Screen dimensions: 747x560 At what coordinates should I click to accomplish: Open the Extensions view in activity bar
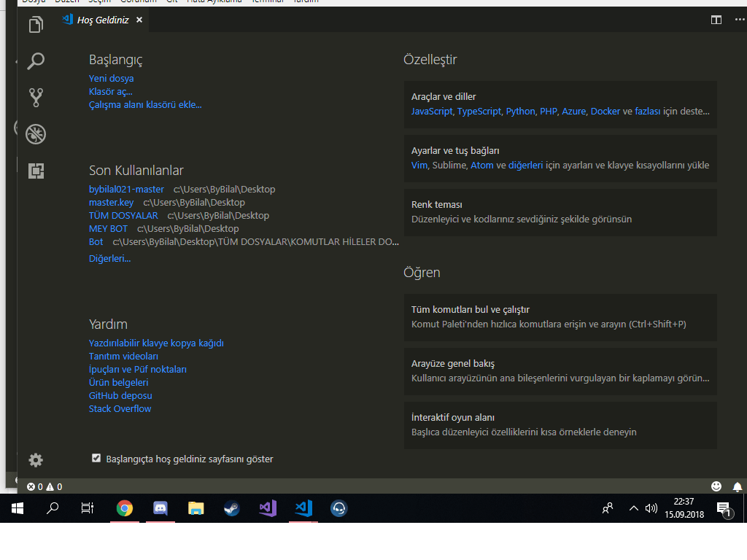(36, 171)
